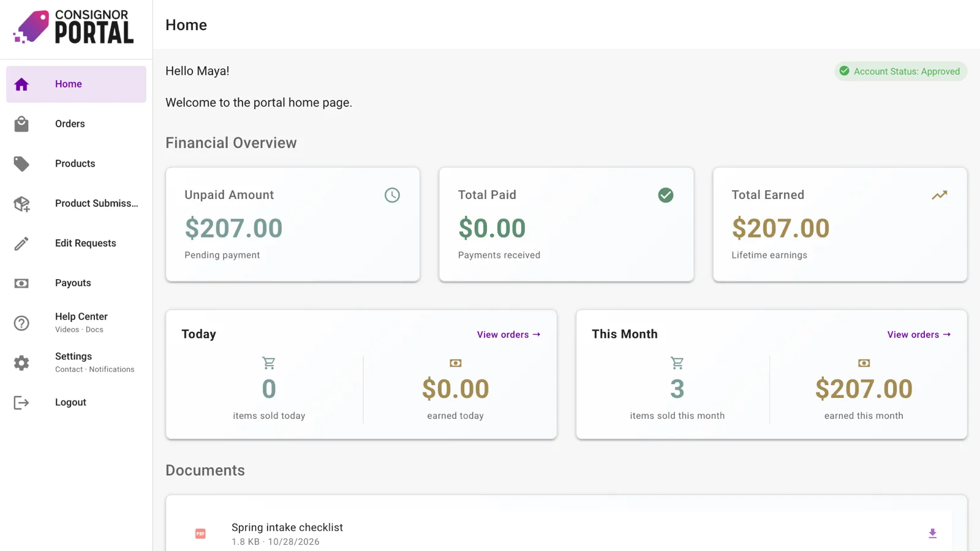Click the clock icon on Unpaid Amount card
Screen dimensions: 980x551
pos(392,195)
